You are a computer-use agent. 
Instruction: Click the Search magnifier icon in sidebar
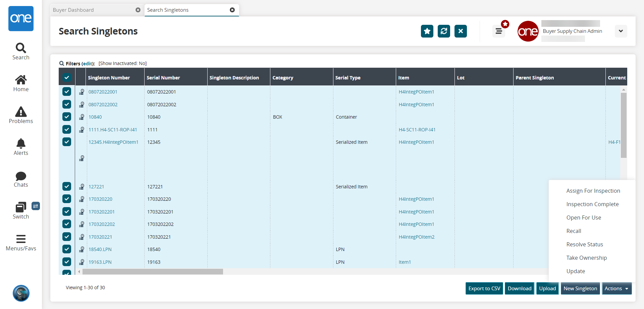click(21, 48)
